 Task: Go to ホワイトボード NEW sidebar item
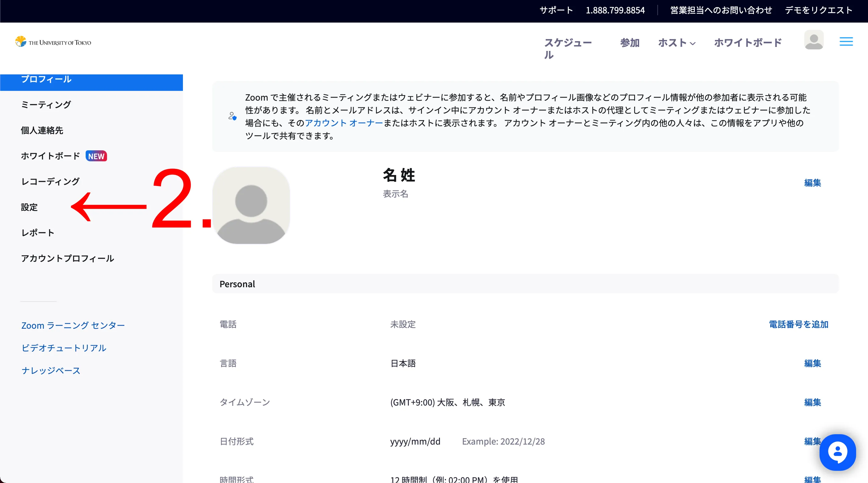click(x=51, y=156)
